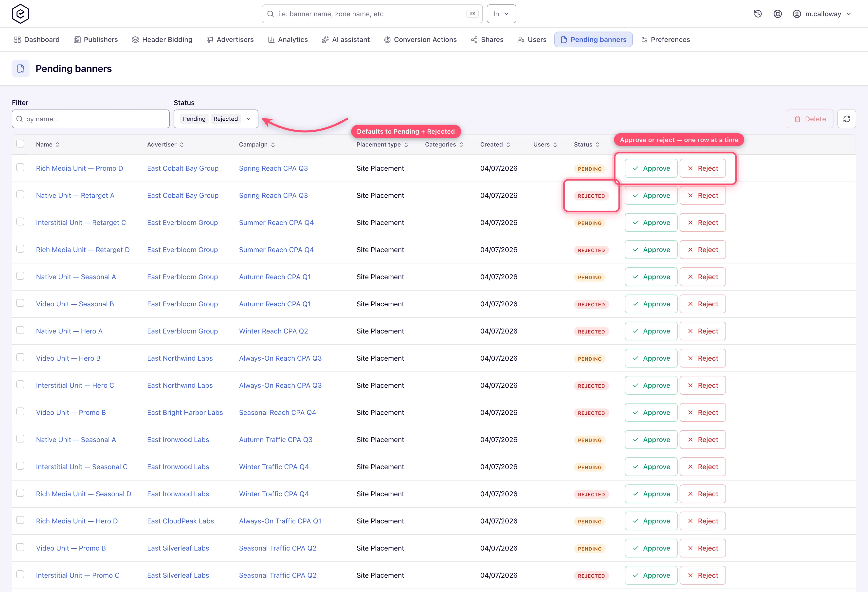Sort by Campaign column arrows

pos(273,145)
